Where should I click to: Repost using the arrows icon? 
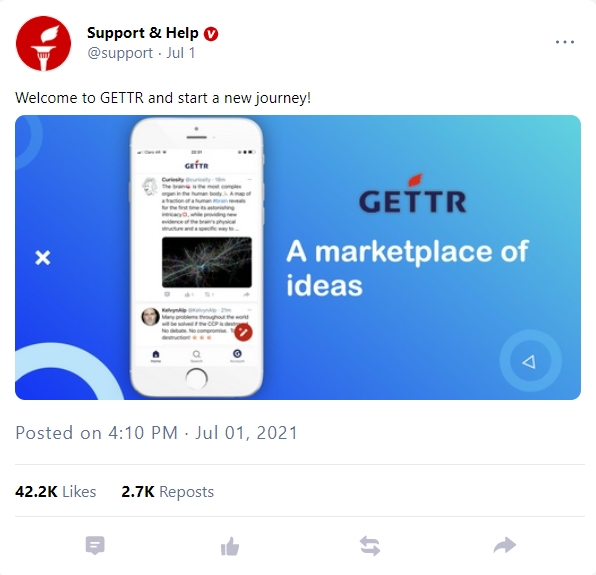pyautogui.click(x=370, y=546)
